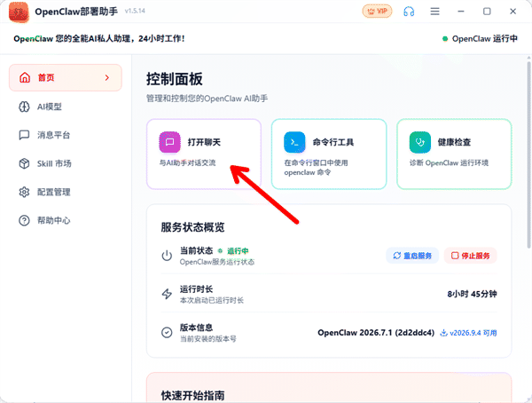The width and height of the screenshot is (532, 403).
Task: Click the 运行中 green status text
Action: 238,251
